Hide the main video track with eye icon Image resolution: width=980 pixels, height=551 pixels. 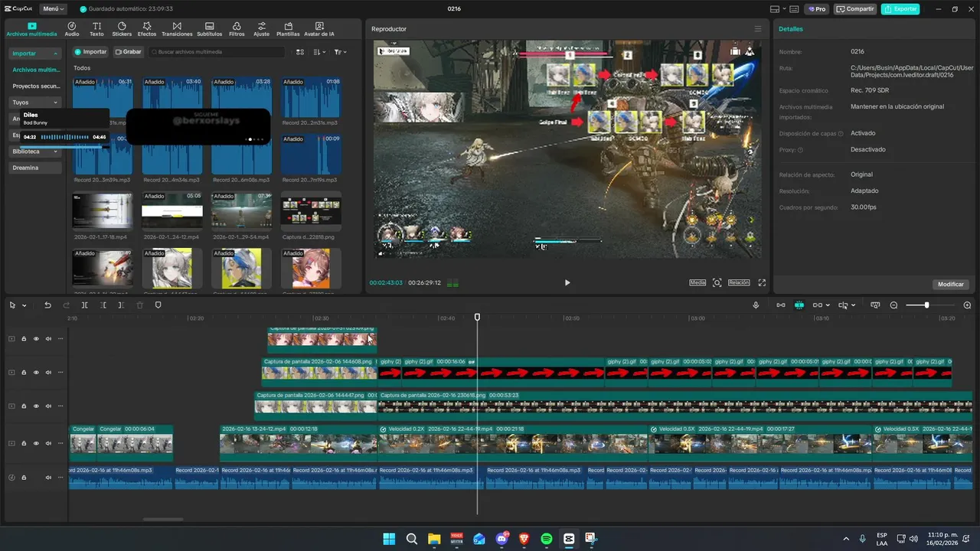pos(36,444)
